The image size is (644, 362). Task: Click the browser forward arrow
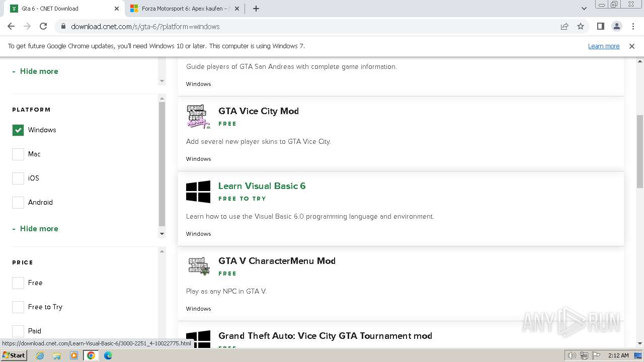pyautogui.click(x=27, y=26)
